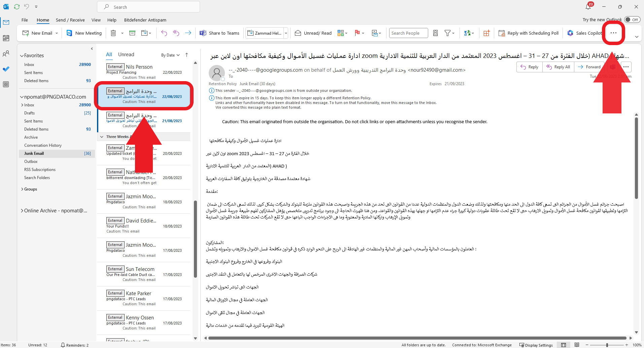
Task: Click the top Search box
Action: pos(148,7)
